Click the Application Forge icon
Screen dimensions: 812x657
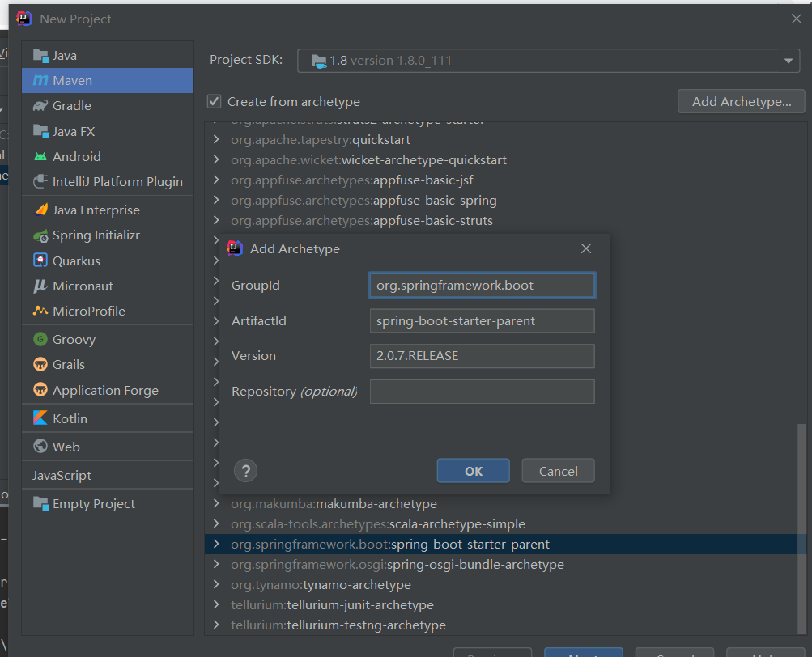40,390
